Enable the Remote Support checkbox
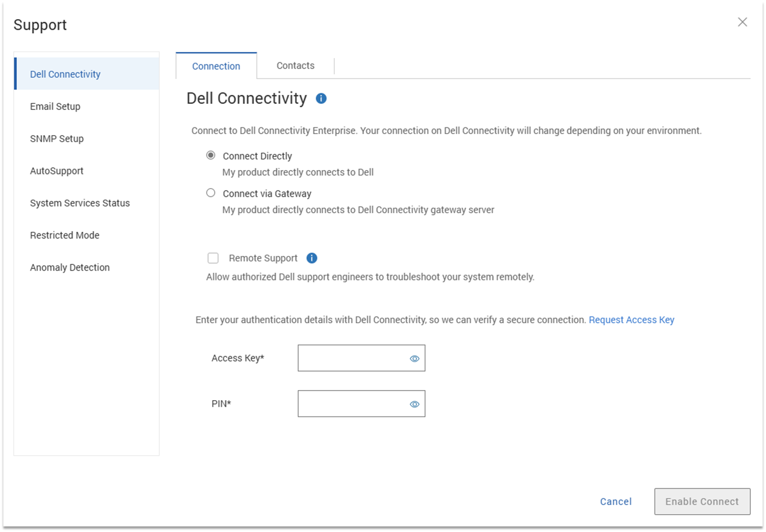The width and height of the screenshot is (766, 532). click(x=213, y=258)
